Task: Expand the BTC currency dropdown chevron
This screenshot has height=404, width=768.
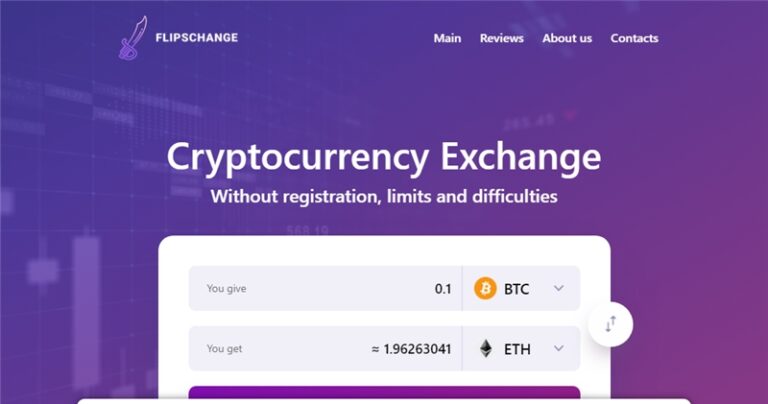Action: tap(559, 289)
